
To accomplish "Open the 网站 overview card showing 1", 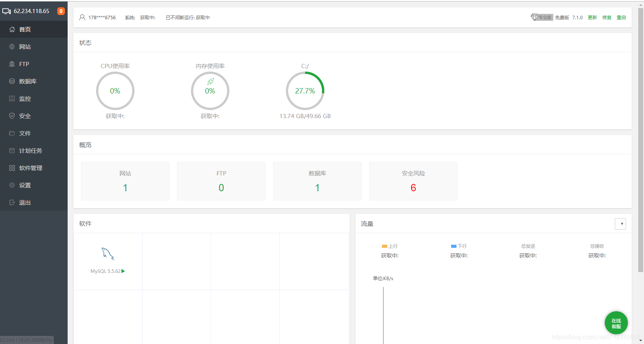I will (x=125, y=181).
